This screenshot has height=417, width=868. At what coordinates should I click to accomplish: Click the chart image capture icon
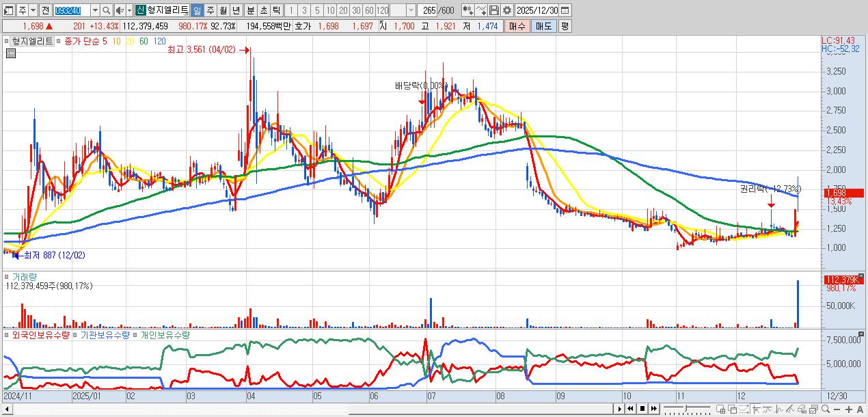click(814, 409)
